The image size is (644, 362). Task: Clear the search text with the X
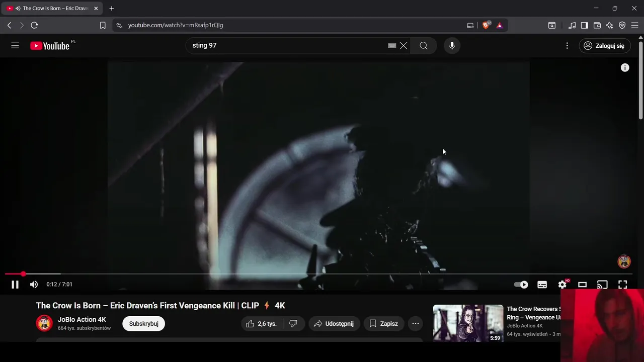coord(404,46)
